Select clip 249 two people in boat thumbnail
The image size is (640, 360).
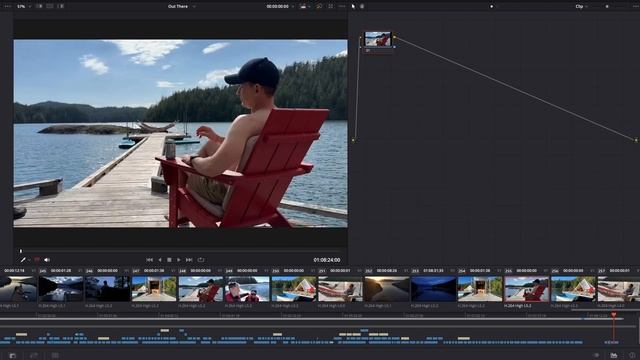[247, 289]
